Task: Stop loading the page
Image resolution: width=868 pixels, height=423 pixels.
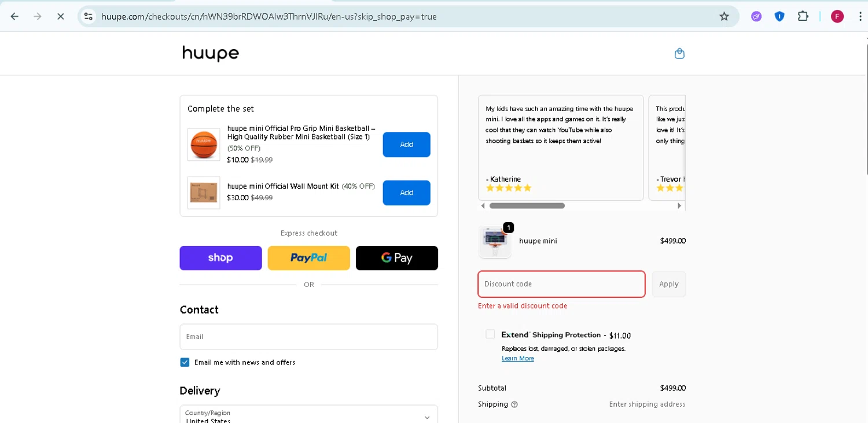Action: [x=60, y=16]
